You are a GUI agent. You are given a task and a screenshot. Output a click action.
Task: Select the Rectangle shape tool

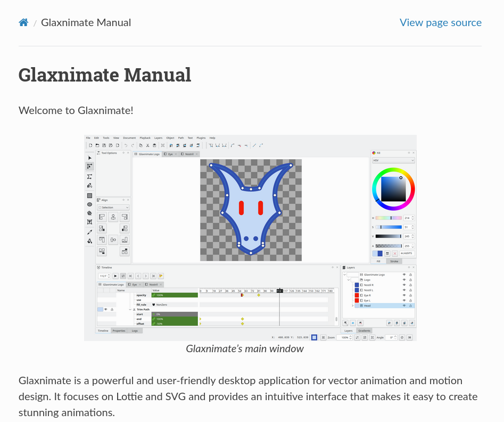point(90,196)
